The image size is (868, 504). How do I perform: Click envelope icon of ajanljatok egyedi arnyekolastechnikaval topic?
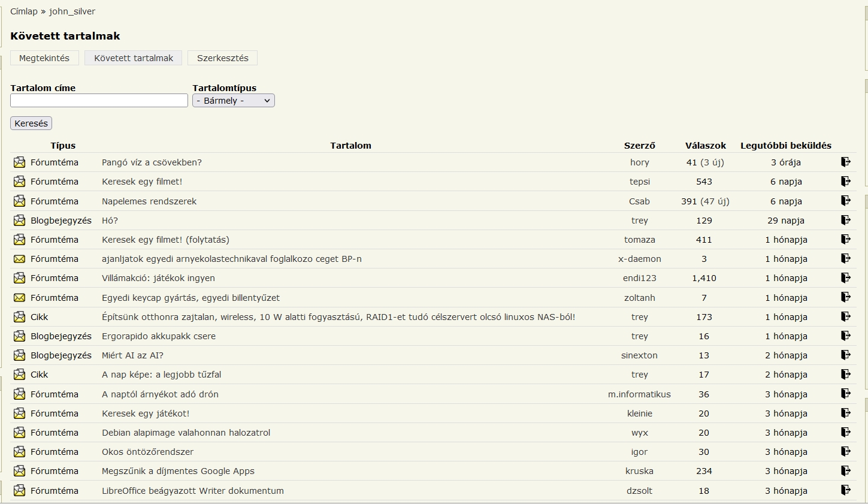pyautogui.click(x=20, y=259)
